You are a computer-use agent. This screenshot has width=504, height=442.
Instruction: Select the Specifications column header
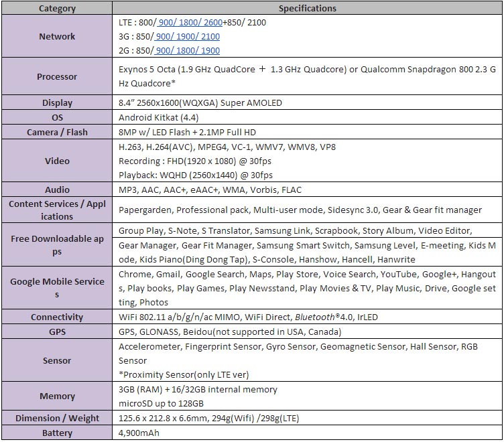click(307, 8)
